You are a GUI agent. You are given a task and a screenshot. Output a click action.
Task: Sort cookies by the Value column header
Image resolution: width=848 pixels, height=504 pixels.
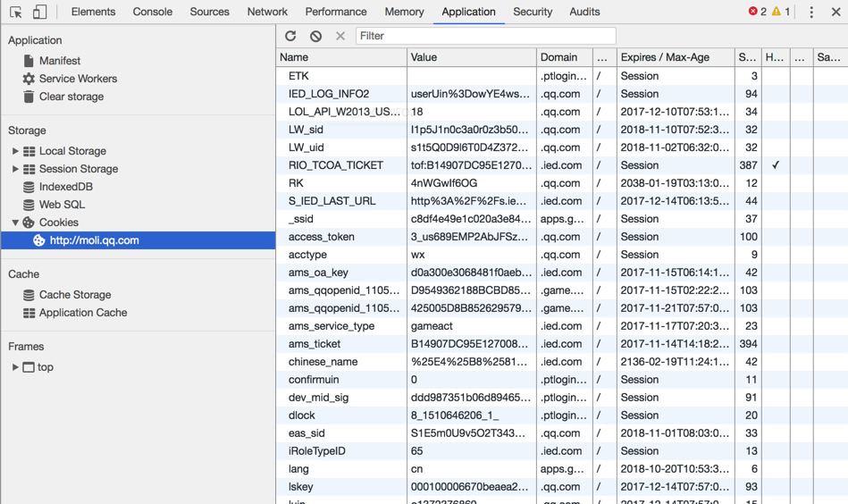coord(472,57)
